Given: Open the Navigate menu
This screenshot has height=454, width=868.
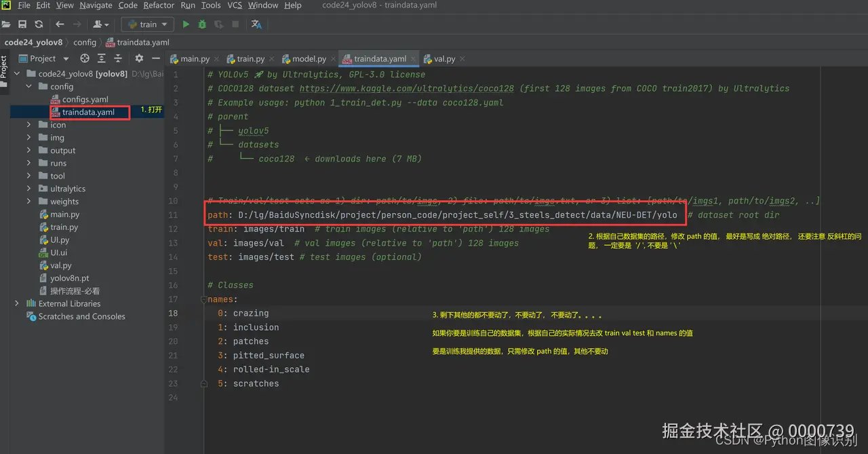Looking at the screenshot, I should [96, 5].
